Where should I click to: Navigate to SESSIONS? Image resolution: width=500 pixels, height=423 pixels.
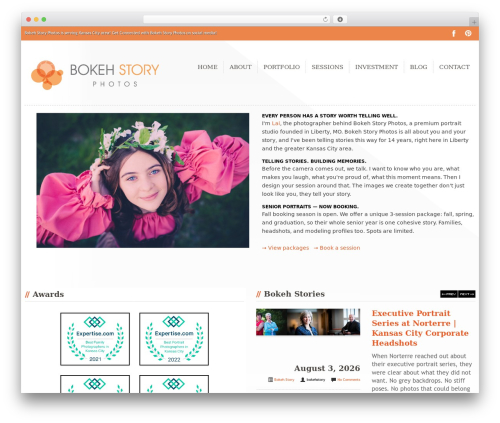click(x=327, y=67)
